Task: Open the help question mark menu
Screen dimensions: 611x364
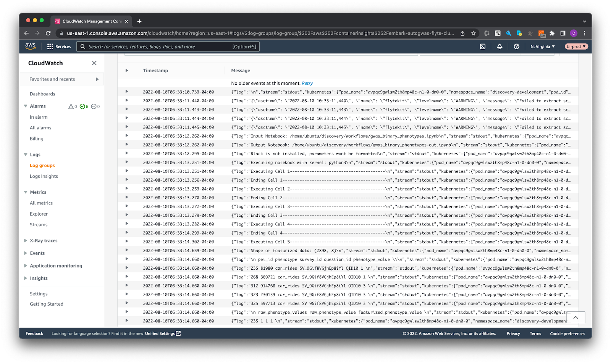Action: click(516, 47)
